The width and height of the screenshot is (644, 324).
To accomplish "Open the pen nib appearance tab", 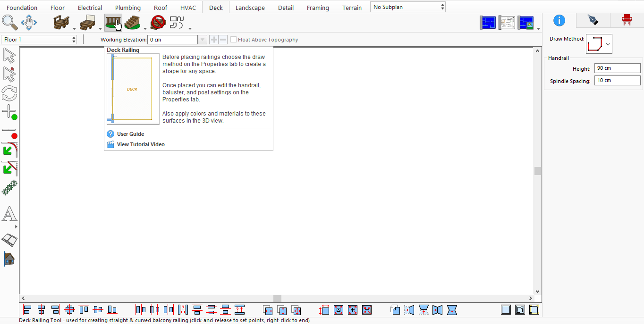I will click(593, 20).
